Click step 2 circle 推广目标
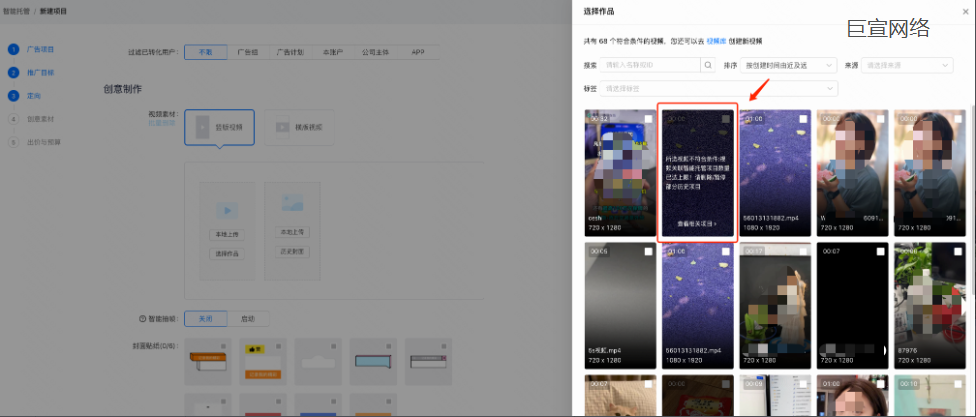This screenshot has width=976, height=417. coord(14,73)
